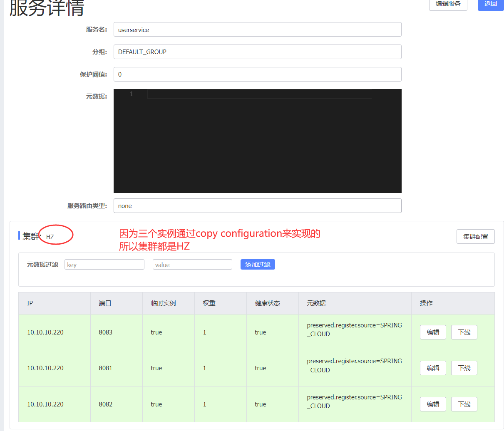Click the 分组 field with DEFAULT_GROUP
The width and height of the screenshot is (504, 431).
coord(257,52)
